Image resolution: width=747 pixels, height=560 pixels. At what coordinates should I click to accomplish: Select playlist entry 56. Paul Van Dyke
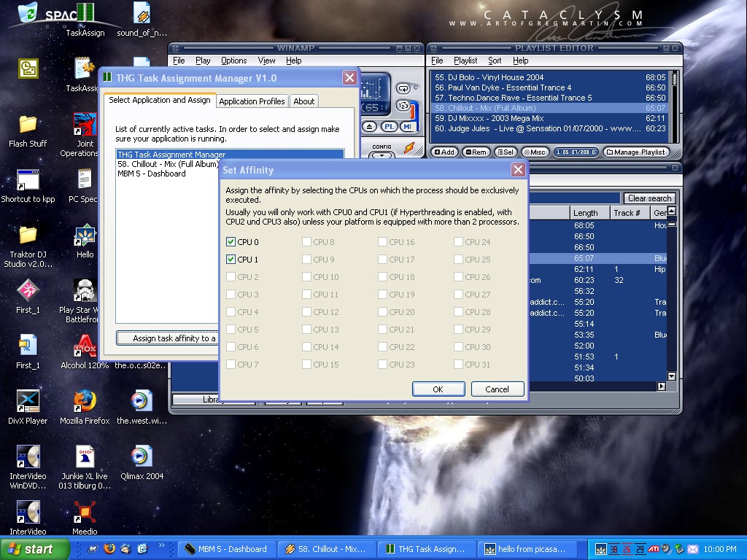click(549, 87)
